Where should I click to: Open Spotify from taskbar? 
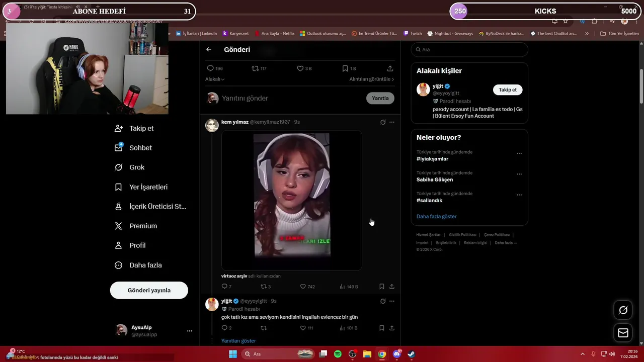click(x=338, y=354)
